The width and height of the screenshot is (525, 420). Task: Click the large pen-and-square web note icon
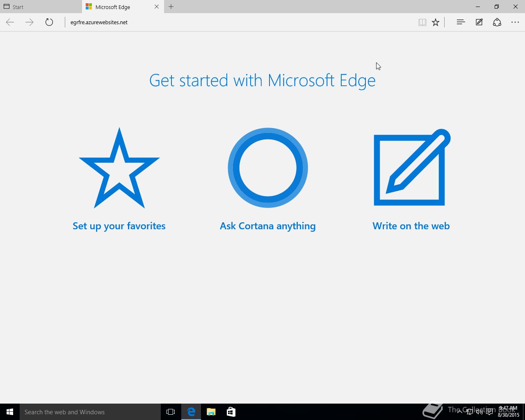(x=412, y=167)
